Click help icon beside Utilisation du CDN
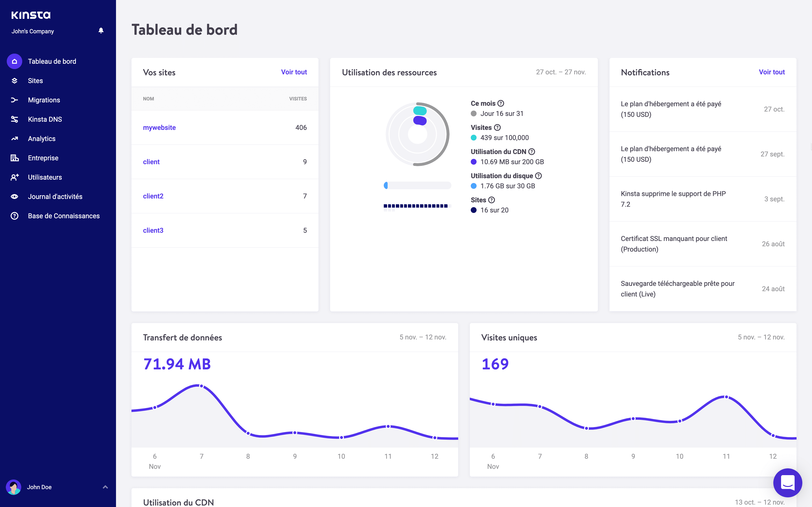This screenshot has height=507, width=812. click(531, 152)
